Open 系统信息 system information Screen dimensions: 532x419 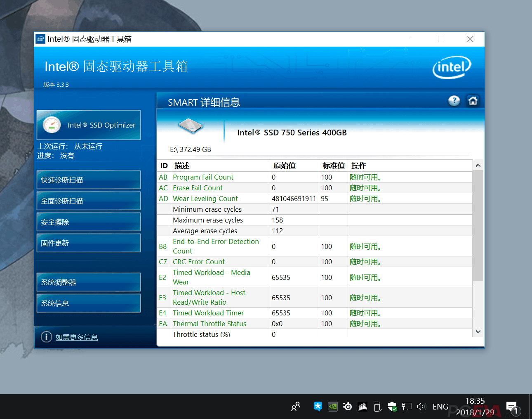(x=89, y=303)
